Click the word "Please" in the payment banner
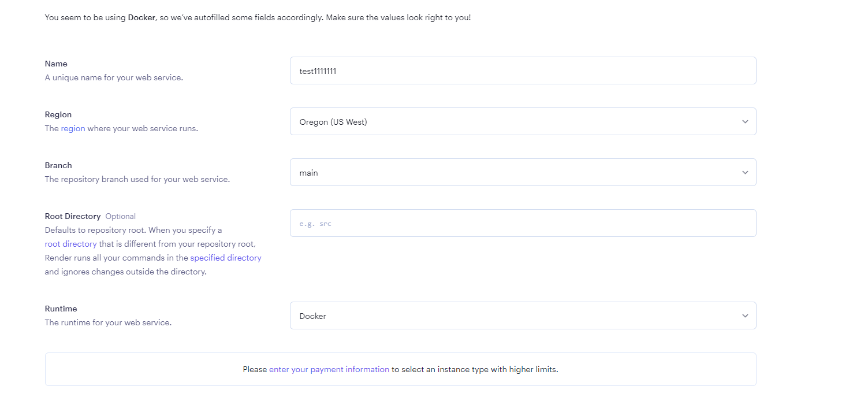Viewport: 868px width, 401px height. [x=255, y=369]
